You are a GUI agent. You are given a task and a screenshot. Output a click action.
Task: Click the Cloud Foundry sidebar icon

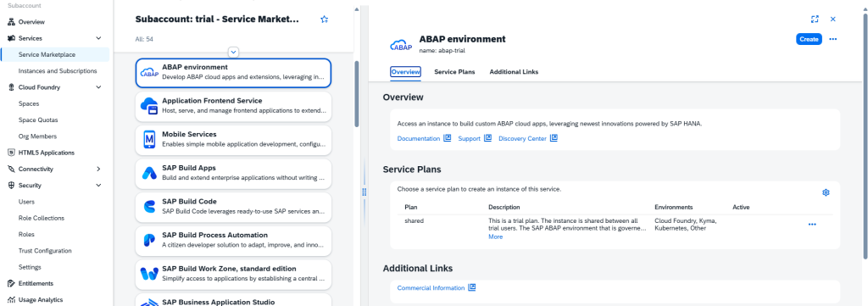[x=11, y=87]
